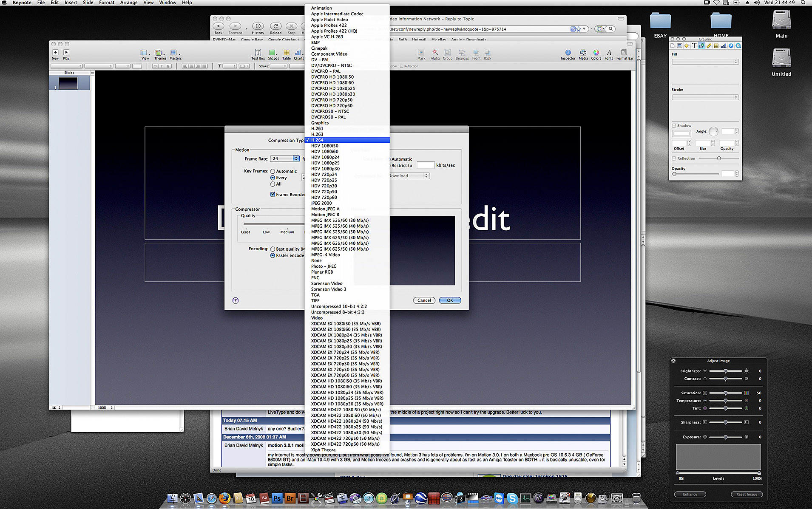Select Automatic key frames radio button
812x509 pixels.
[x=273, y=171]
